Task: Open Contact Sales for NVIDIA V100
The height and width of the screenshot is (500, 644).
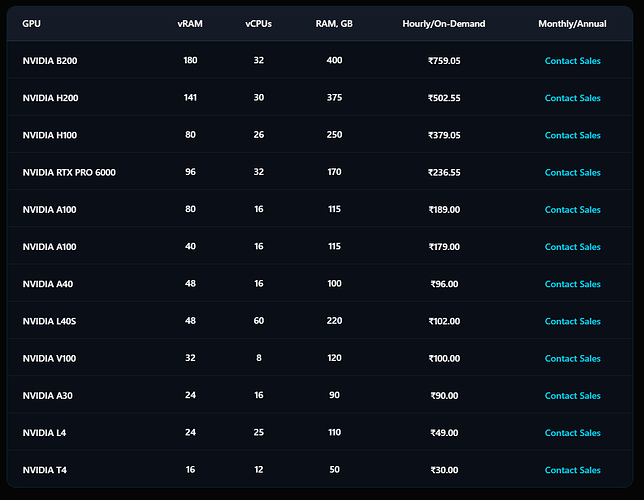Action: pos(573,358)
